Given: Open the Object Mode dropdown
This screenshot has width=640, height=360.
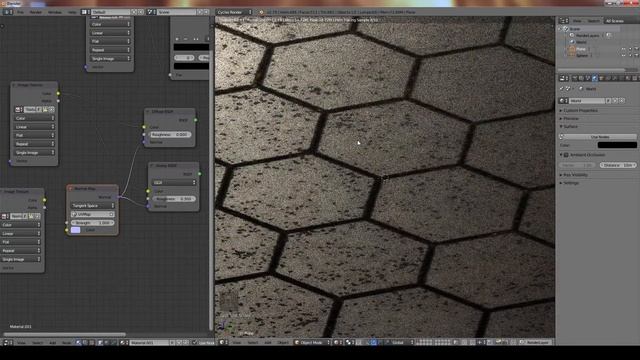Looking at the screenshot, I should click(312, 342).
